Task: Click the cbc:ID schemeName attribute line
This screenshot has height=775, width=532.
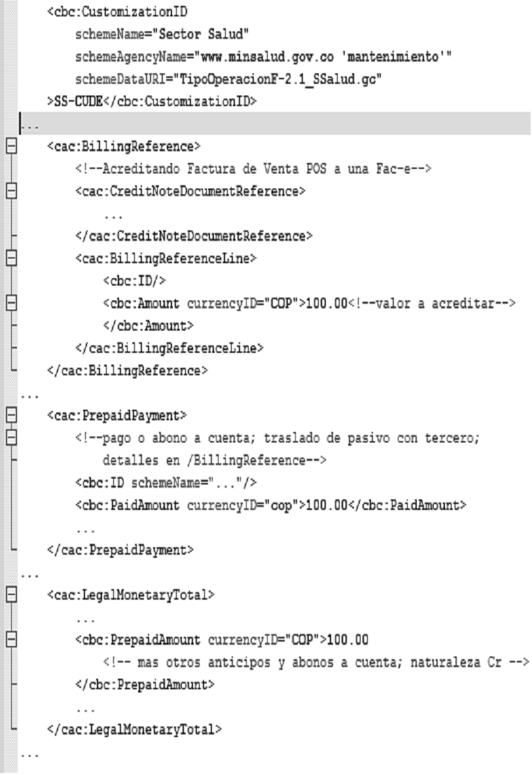Action: [166, 482]
